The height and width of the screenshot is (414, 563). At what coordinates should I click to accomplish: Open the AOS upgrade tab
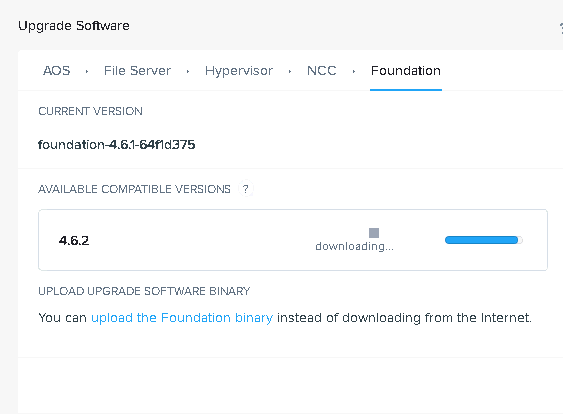[56, 71]
